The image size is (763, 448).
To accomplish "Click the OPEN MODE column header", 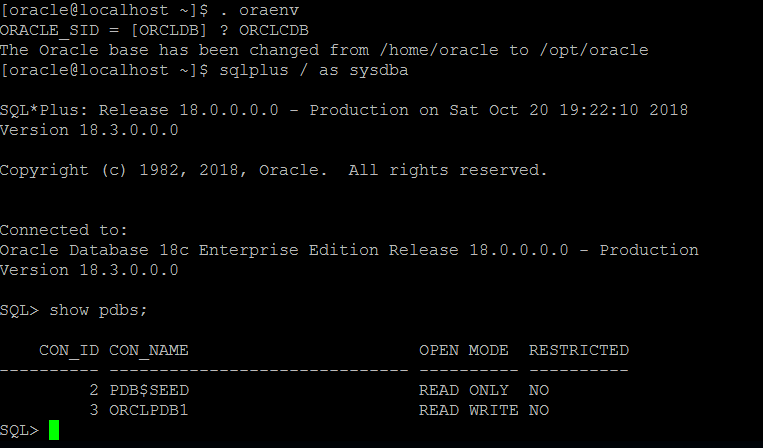I will [x=464, y=350].
